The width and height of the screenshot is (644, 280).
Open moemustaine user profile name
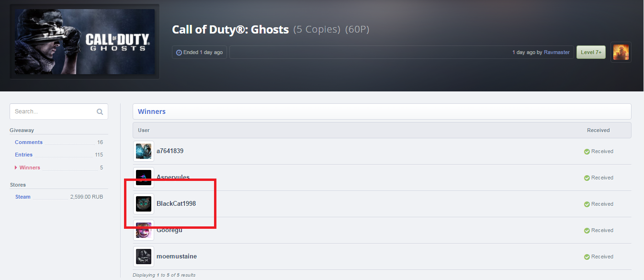coord(177,256)
